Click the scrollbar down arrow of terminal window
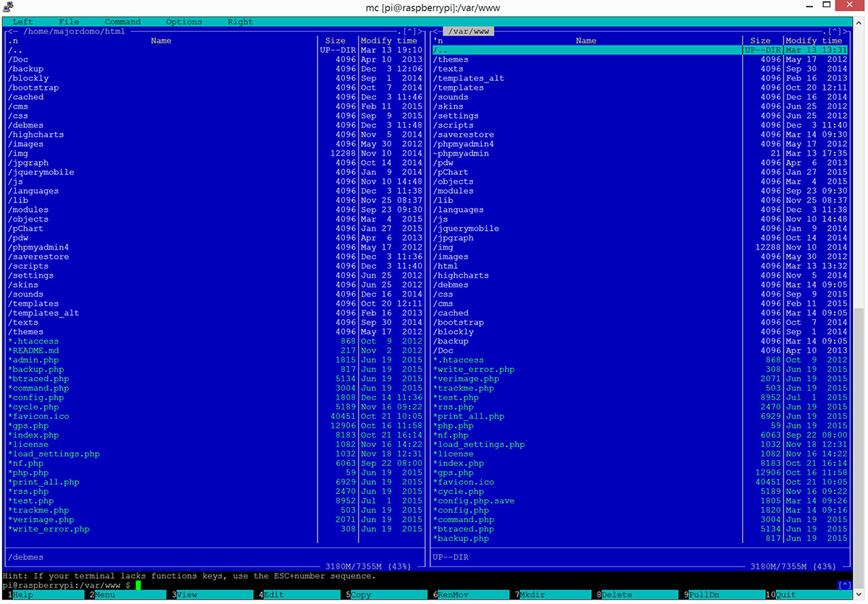 coord(859,593)
